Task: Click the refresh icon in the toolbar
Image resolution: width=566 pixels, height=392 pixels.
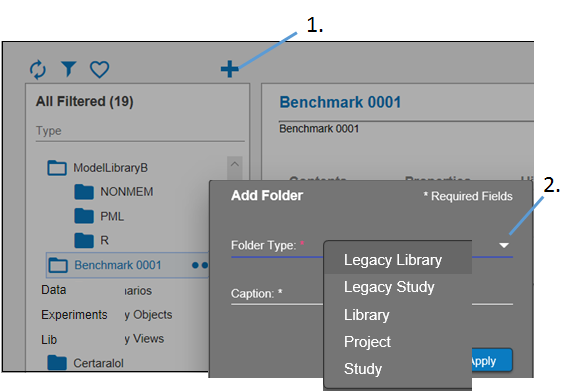Action: (38, 69)
